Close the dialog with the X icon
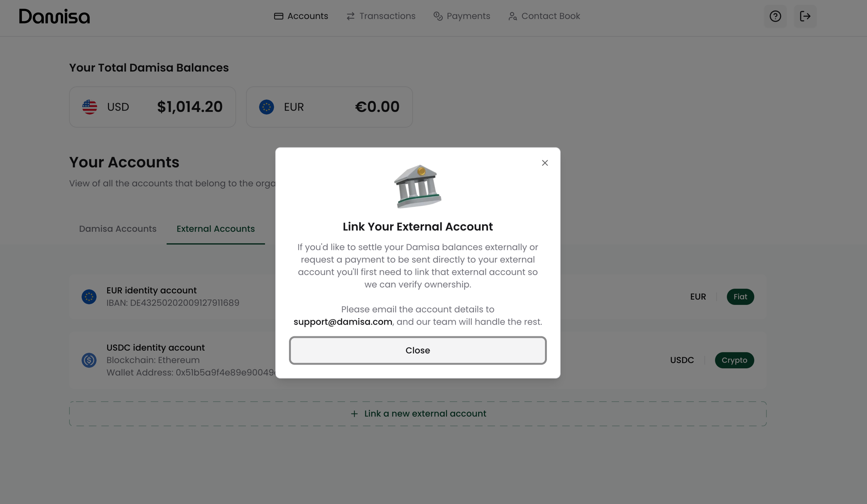The width and height of the screenshot is (867, 504). [x=545, y=163]
